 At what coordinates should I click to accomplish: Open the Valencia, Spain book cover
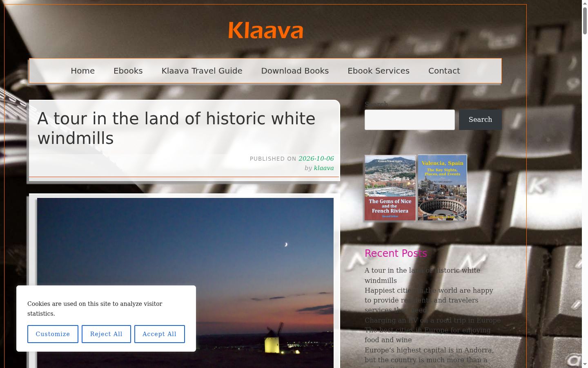442,188
